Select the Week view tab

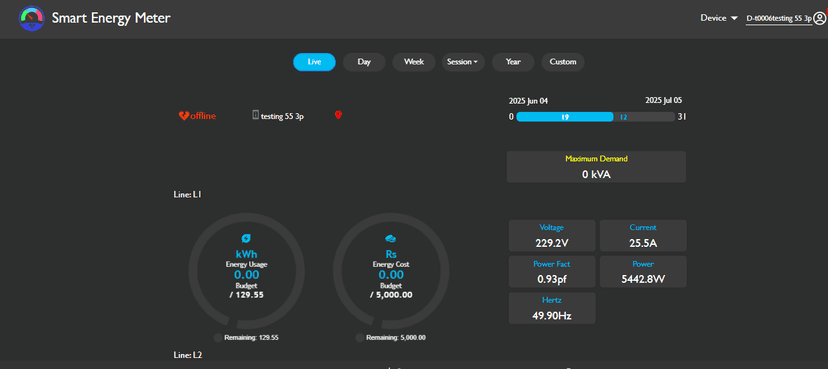pyautogui.click(x=413, y=62)
